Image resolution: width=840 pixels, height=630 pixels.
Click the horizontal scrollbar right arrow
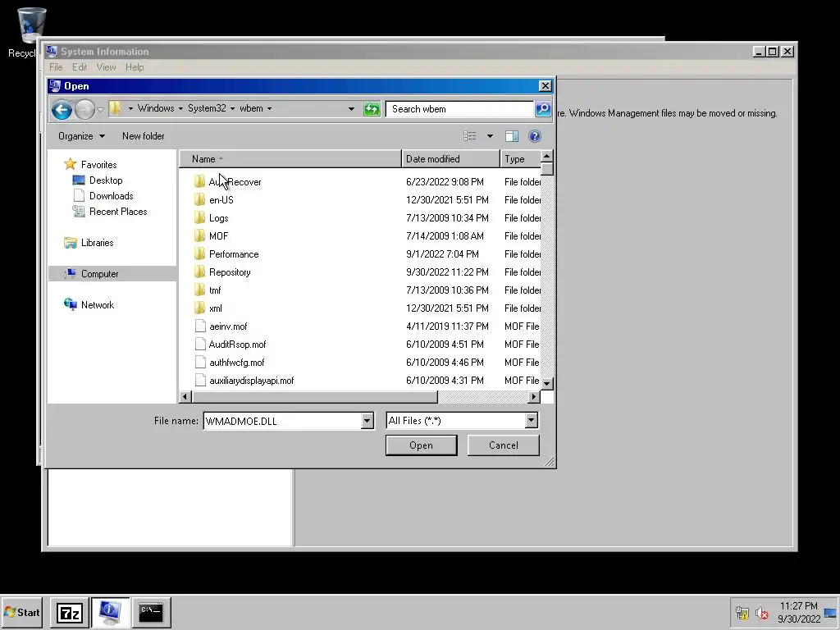click(533, 397)
